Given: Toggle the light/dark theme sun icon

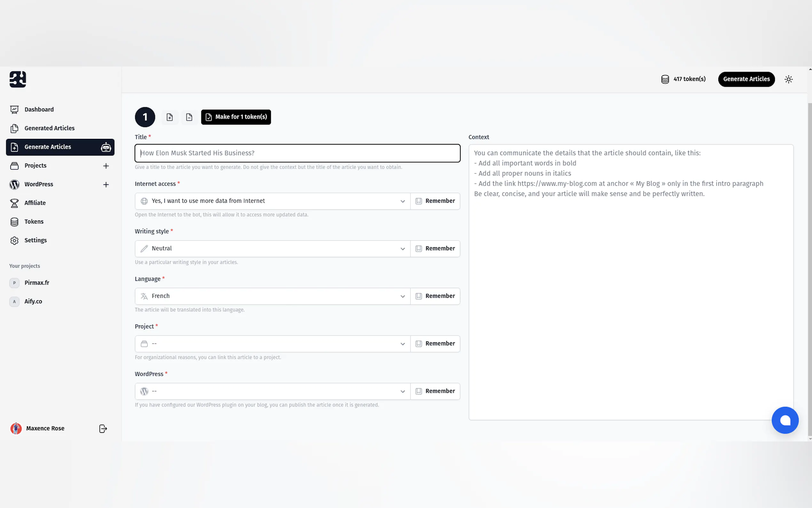Looking at the screenshot, I should 788,79.
